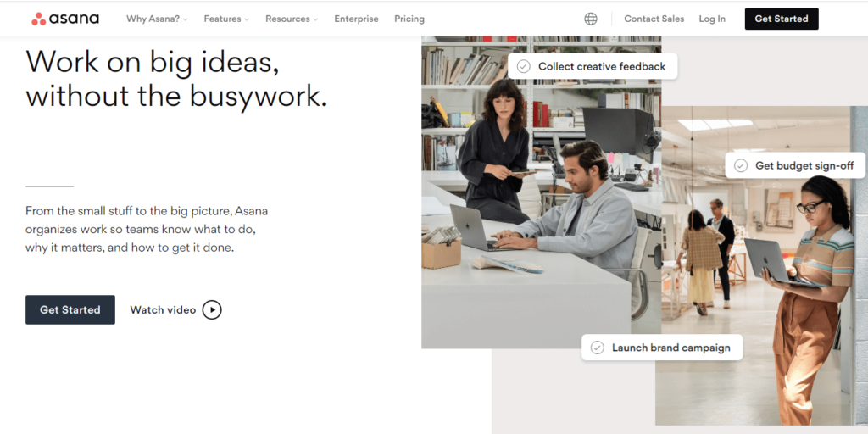The width and height of the screenshot is (868, 434).
Task: Click the Collect creative feedback task card
Action: coord(593,66)
